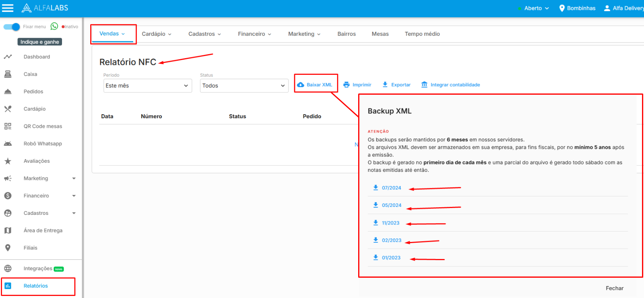The width and height of the screenshot is (644, 298).
Task: Click the Baixar XML cloud icon
Action: tap(301, 85)
